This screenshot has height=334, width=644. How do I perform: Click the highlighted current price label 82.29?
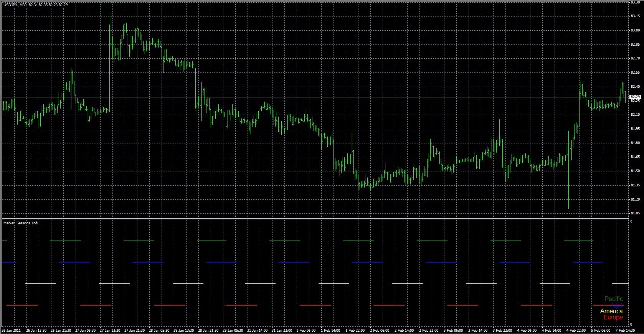635,97
